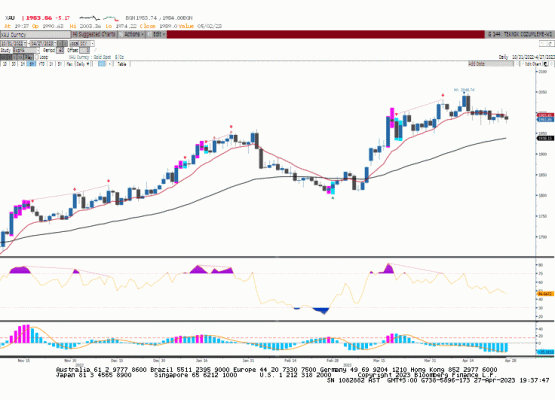555x400 pixels.
Task: Select the 3D range tab
Action: [13, 64]
